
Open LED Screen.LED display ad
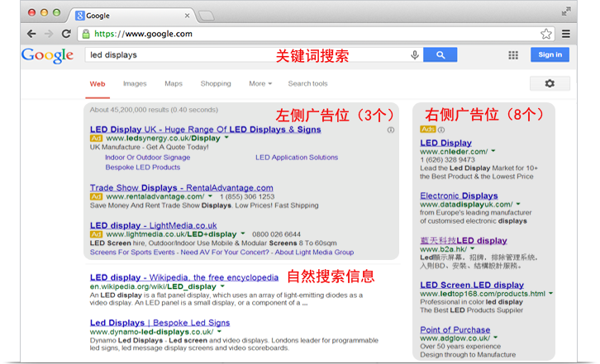tap(472, 286)
